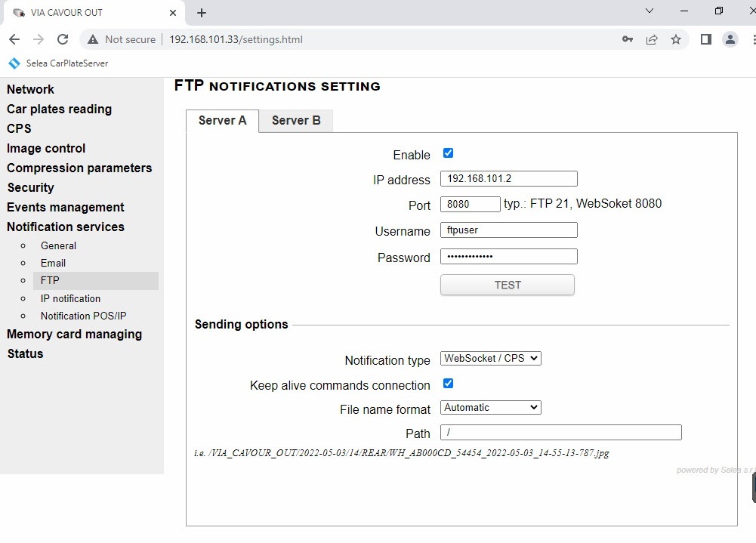Reload the settings page
Screen dimensions: 756x543
[x=63, y=39]
